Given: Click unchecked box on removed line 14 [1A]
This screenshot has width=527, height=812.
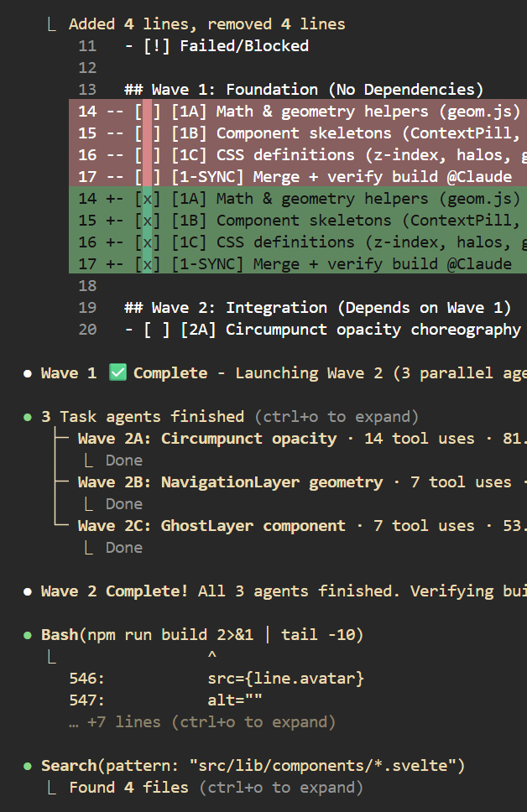Looking at the screenshot, I should [147, 112].
